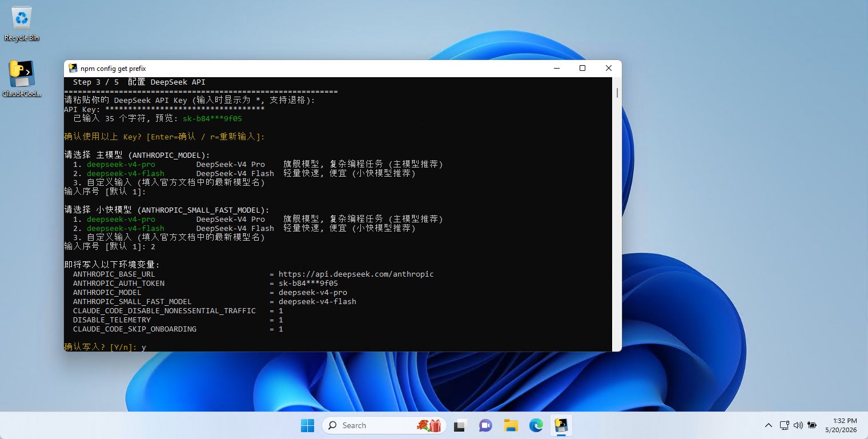This screenshot has height=439, width=868.
Task: Click the ANTHROPIC_SMALL_FAST_MODEL variable row
Action: coord(215,302)
